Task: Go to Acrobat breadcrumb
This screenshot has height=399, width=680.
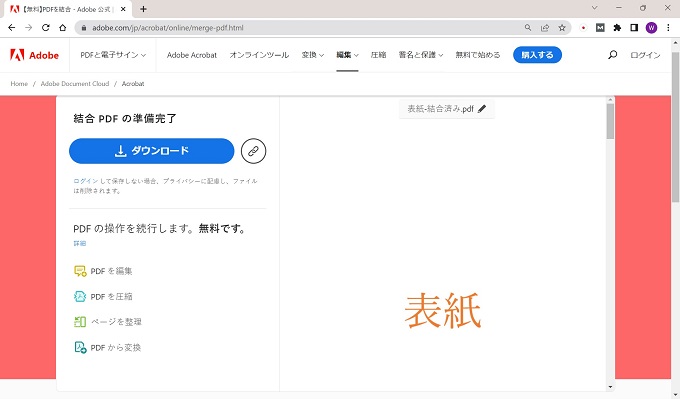Action: click(133, 84)
